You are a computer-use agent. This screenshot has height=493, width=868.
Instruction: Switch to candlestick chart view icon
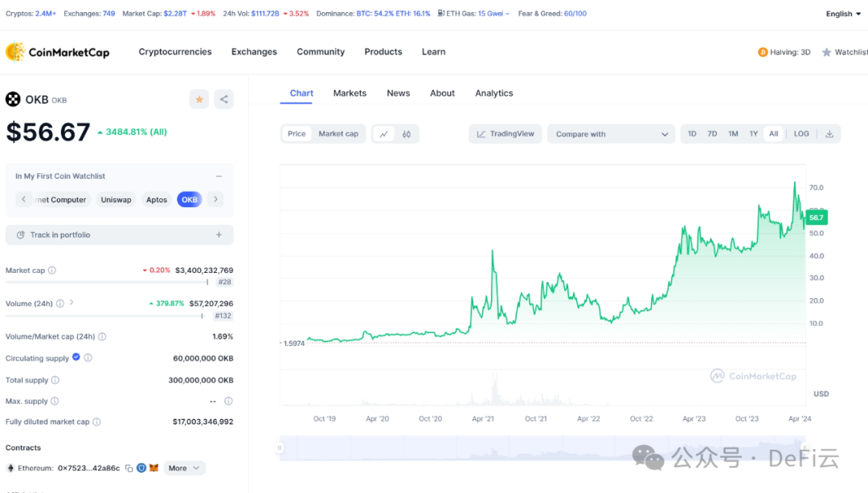pyautogui.click(x=407, y=134)
